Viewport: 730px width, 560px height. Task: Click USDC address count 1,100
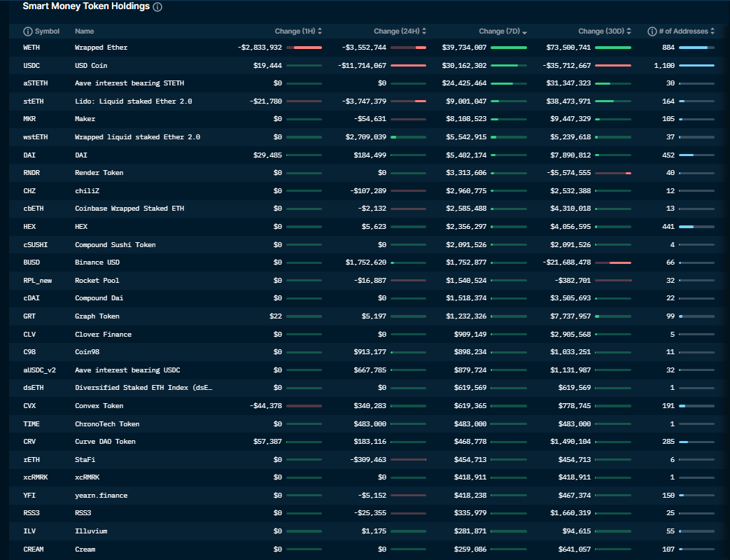pos(664,66)
